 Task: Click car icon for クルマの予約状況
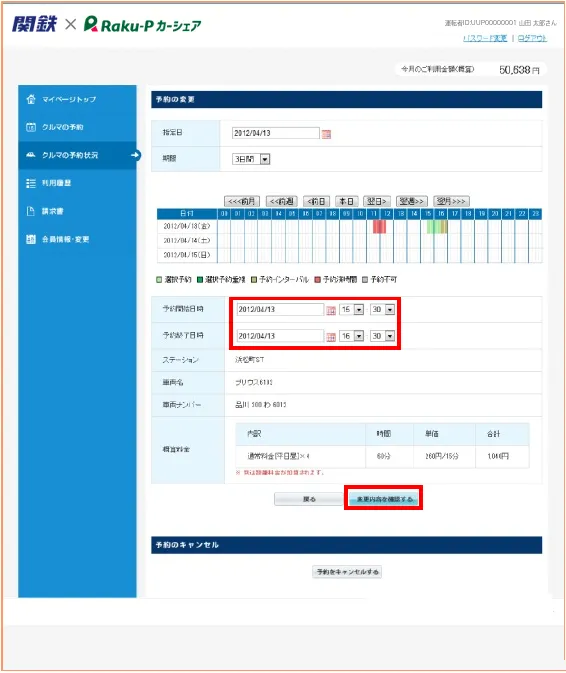pos(31,155)
